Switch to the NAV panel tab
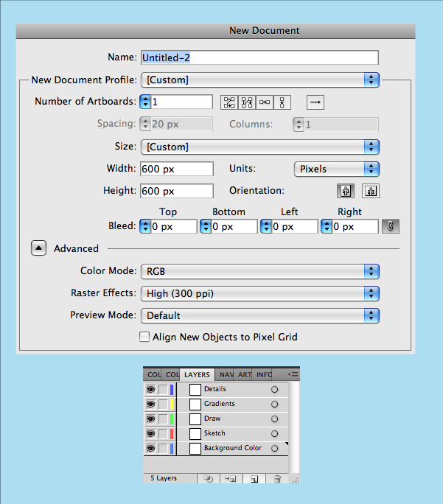The image size is (443, 504). (226, 374)
